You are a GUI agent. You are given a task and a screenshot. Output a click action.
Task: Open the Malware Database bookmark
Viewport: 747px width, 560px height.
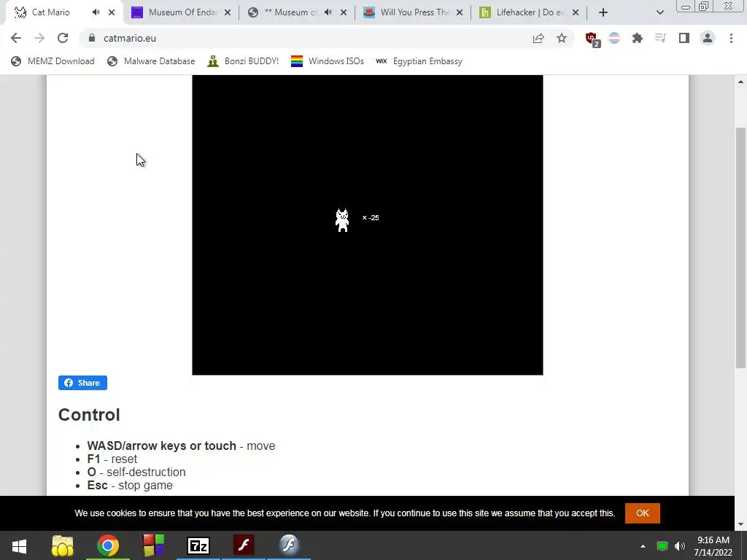click(151, 61)
